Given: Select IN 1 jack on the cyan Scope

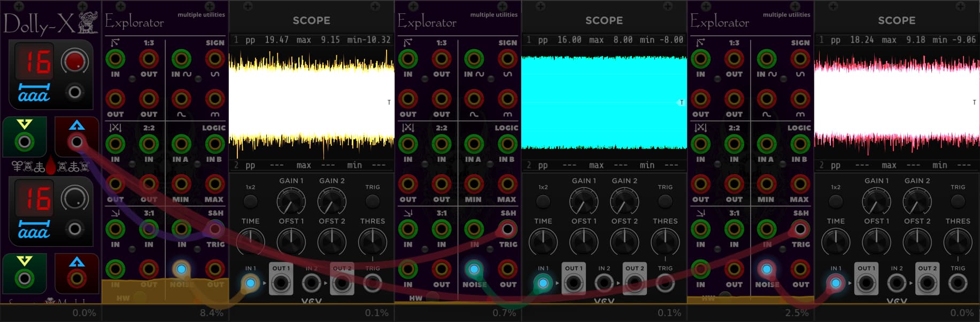Looking at the screenshot, I should (x=543, y=283).
